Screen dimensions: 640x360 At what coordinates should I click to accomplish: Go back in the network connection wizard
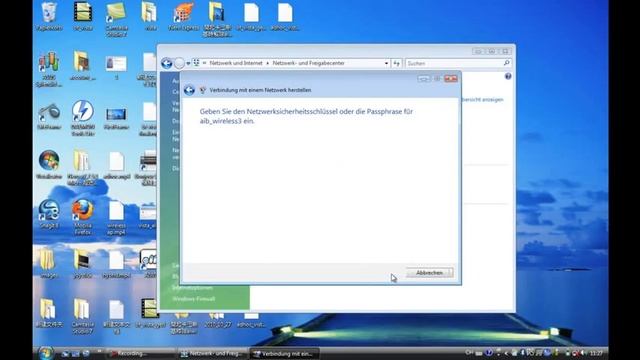[189, 90]
